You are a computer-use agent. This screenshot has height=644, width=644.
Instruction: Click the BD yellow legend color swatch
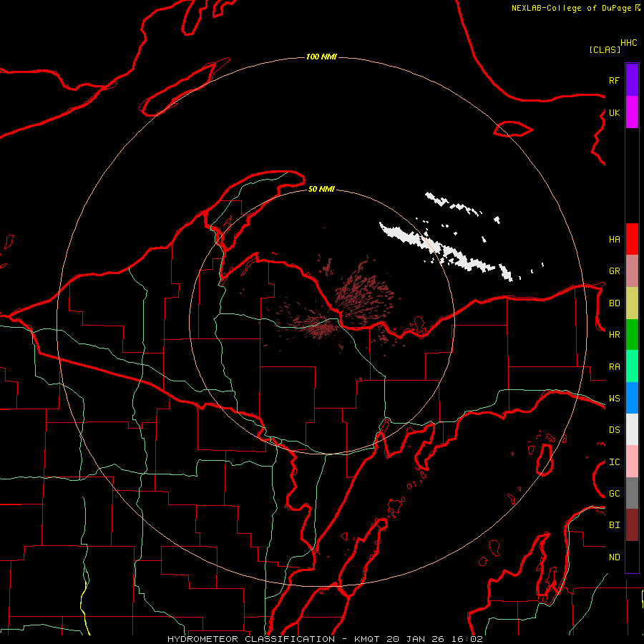coord(632,303)
